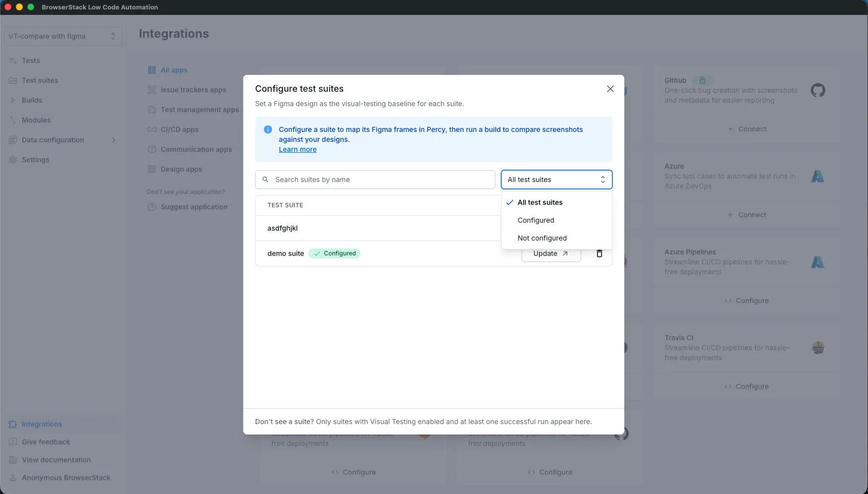
Task: Select Issue trackers apps category
Action: (194, 90)
